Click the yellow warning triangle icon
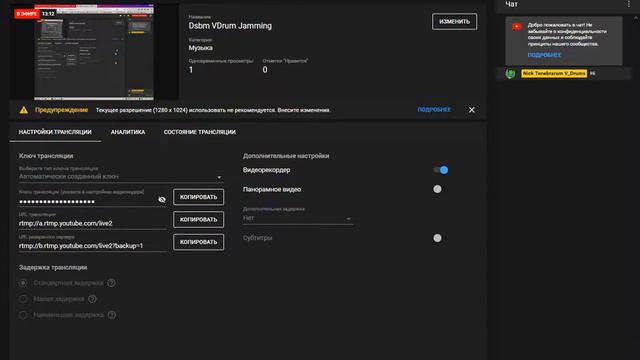Viewport: 640px width, 360px height. (x=24, y=110)
